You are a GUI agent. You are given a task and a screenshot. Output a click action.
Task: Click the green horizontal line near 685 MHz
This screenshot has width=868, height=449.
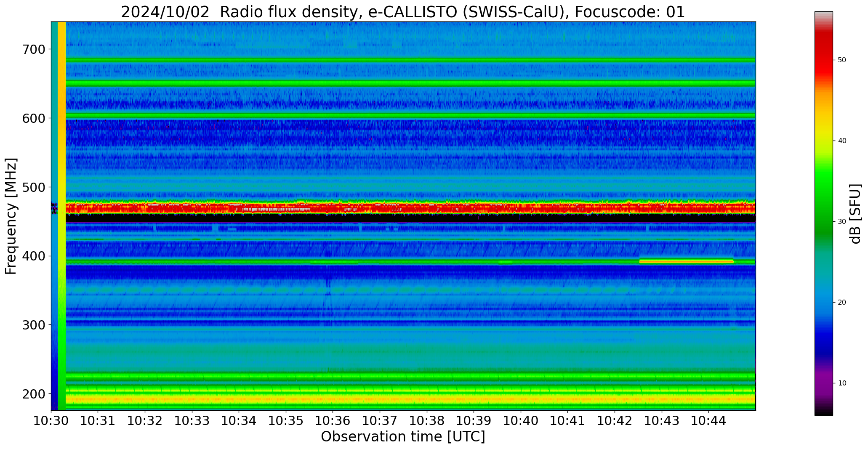point(410,60)
